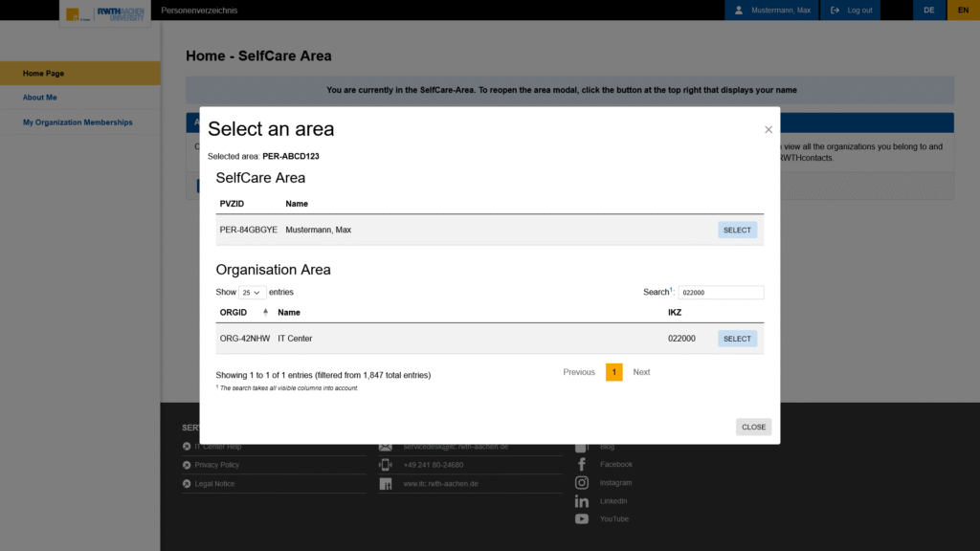Open the About Me sidebar item
980x551 pixels.
click(40, 98)
